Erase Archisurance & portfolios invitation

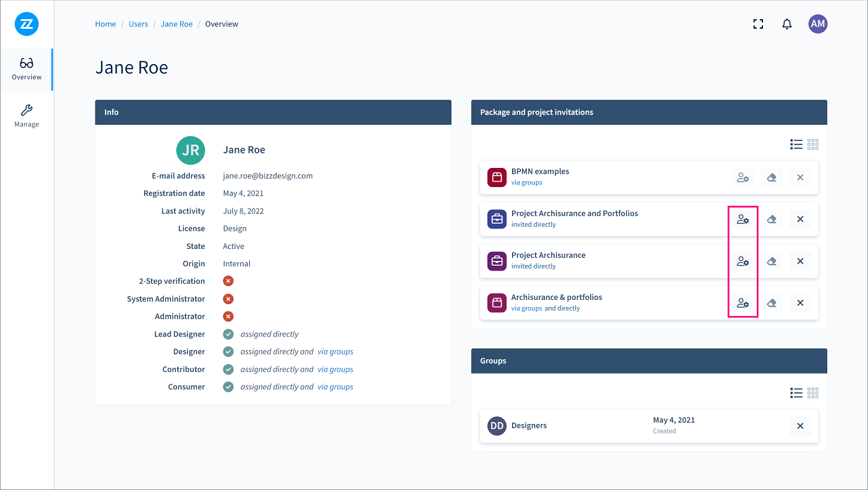tap(771, 303)
